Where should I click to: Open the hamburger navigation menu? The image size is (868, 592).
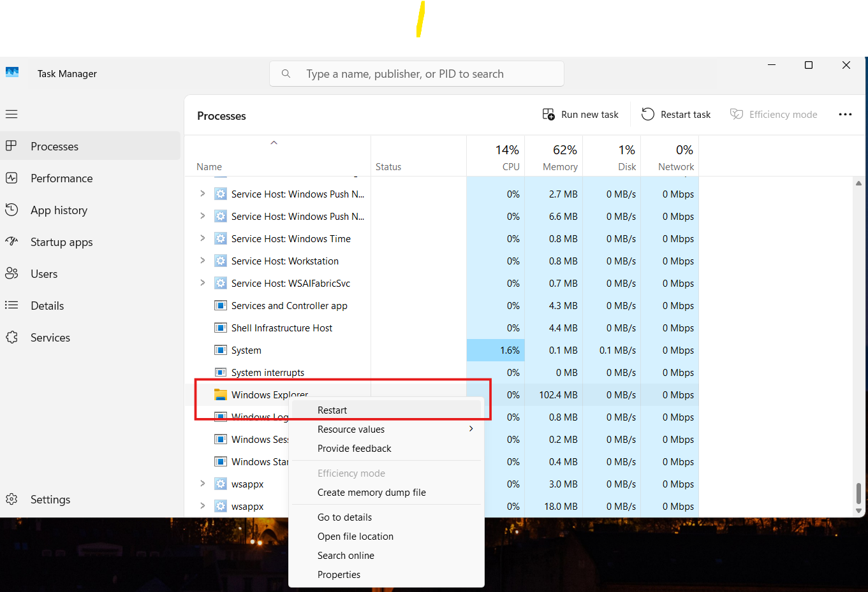coord(11,114)
